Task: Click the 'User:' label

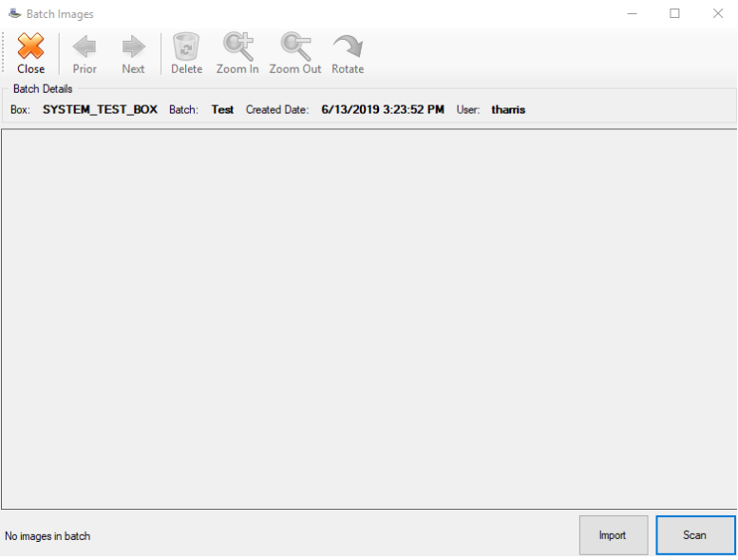Action: 468,109
